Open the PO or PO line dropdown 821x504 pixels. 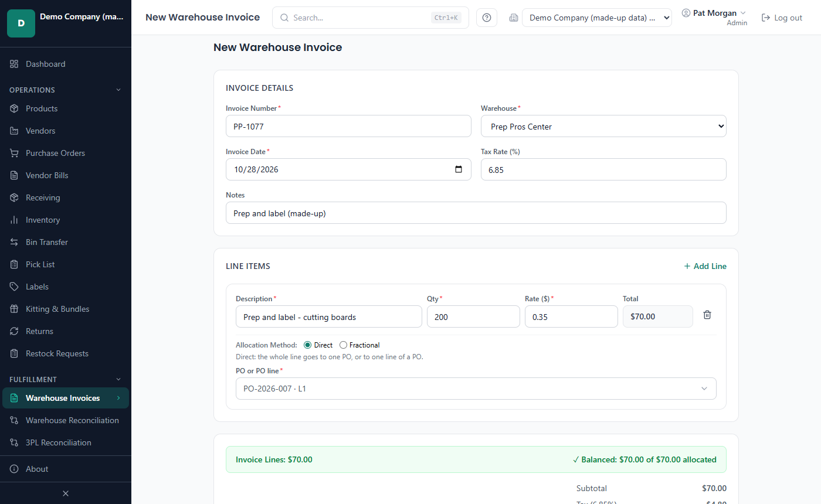476,389
